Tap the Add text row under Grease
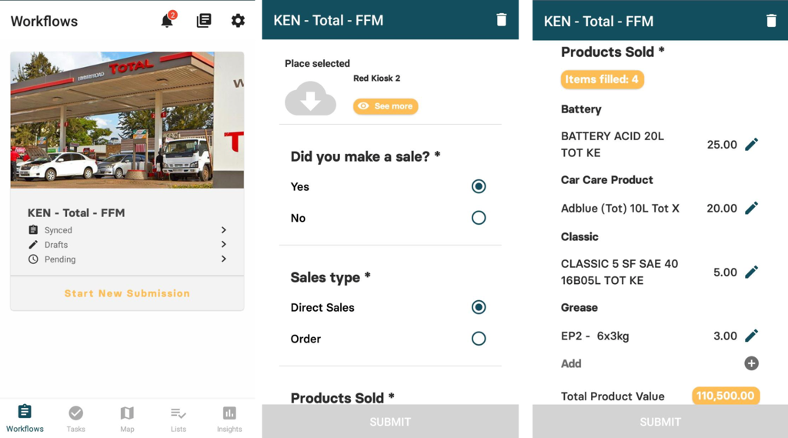 point(659,363)
